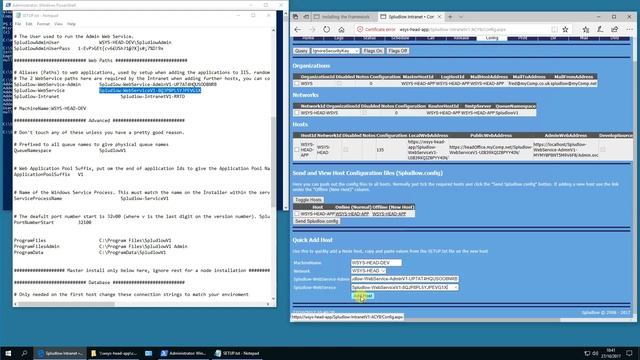640x360 pixels.
Task: Tick the WSYS-HEAD-WSYS network row checkbox
Action: [x=297, y=113]
